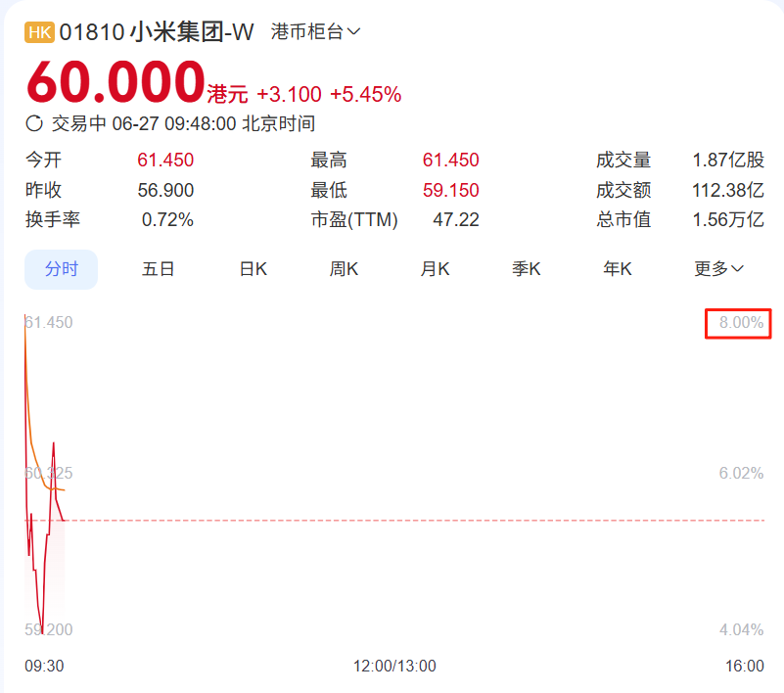Image resolution: width=784 pixels, height=693 pixels.
Task: Click the 总市值 value 1.56万亿
Action: click(x=728, y=219)
